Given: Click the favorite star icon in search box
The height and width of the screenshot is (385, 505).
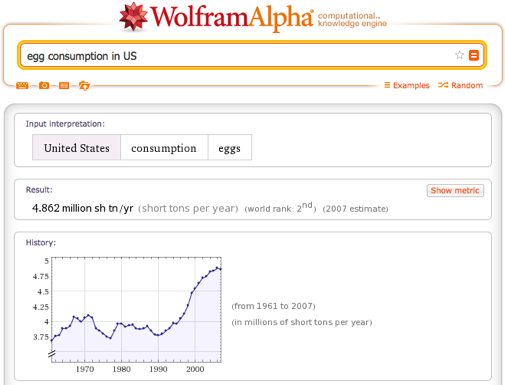Looking at the screenshot, I should tap(459, 55).
